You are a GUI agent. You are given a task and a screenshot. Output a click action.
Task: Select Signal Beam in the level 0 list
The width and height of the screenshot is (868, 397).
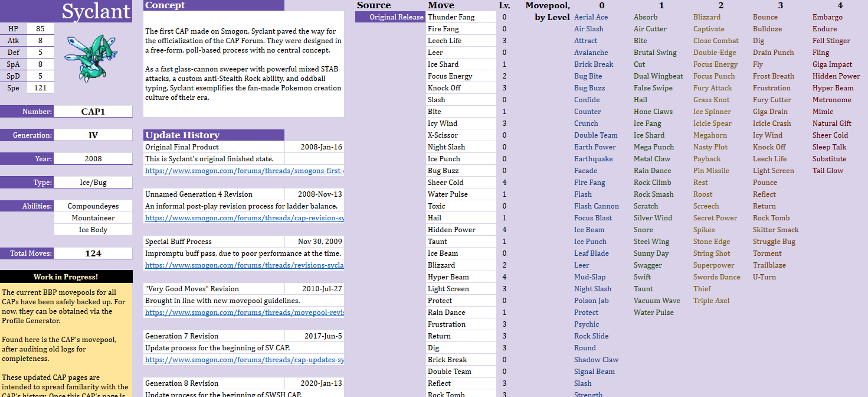click(594, 372)
